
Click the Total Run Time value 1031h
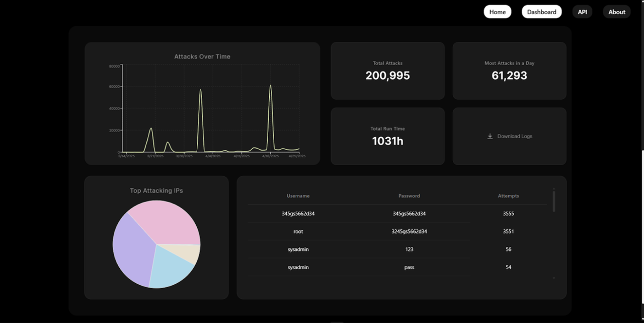tap(387, 141)
